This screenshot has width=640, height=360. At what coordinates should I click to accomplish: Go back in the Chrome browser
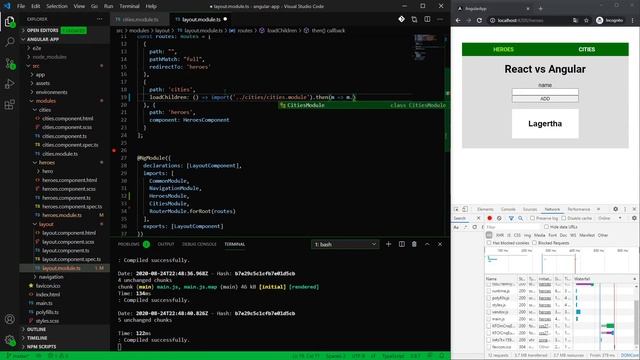pos(458,20)
